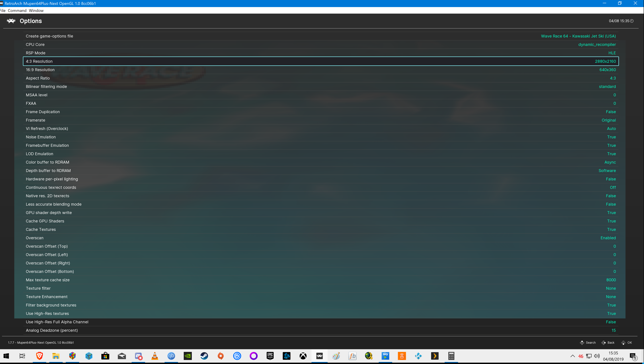
Task: Click RetroArch icon in taskbar
Action: [320, 356]
